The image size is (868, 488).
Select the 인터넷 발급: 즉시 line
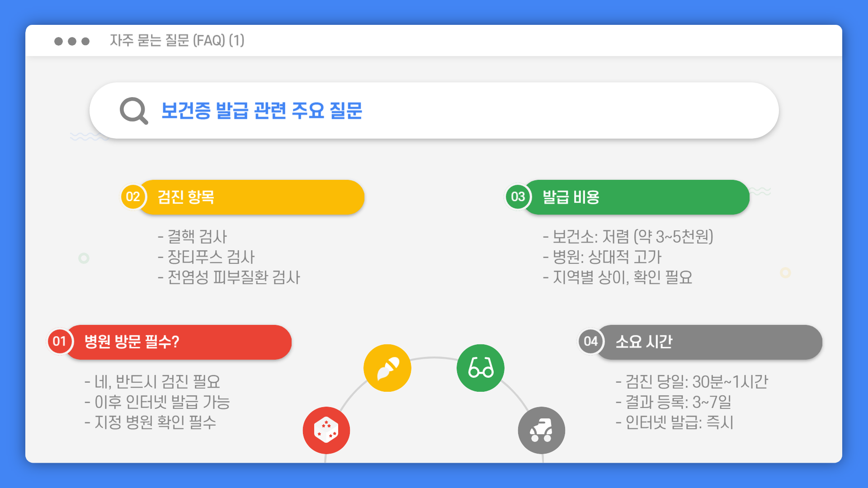(x=675, y=422)
